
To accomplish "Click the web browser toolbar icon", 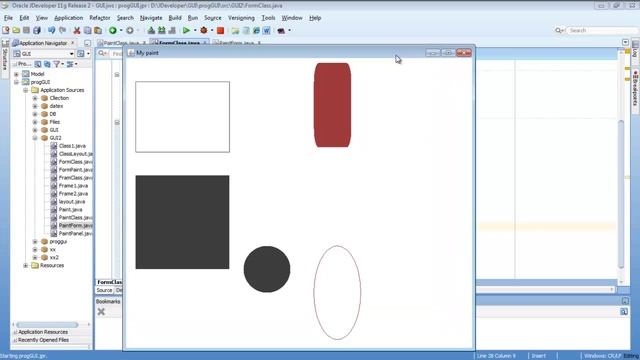I will click(x=256, y=30).
